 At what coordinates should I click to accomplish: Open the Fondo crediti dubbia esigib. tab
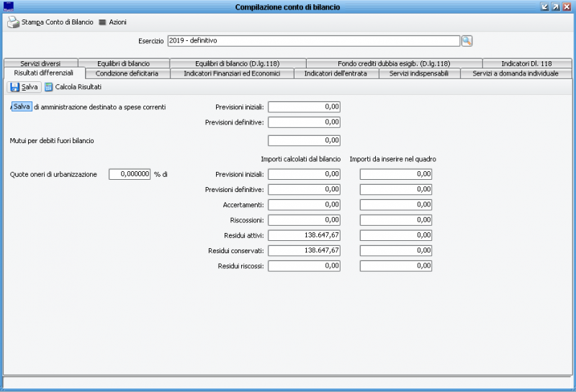393,63
